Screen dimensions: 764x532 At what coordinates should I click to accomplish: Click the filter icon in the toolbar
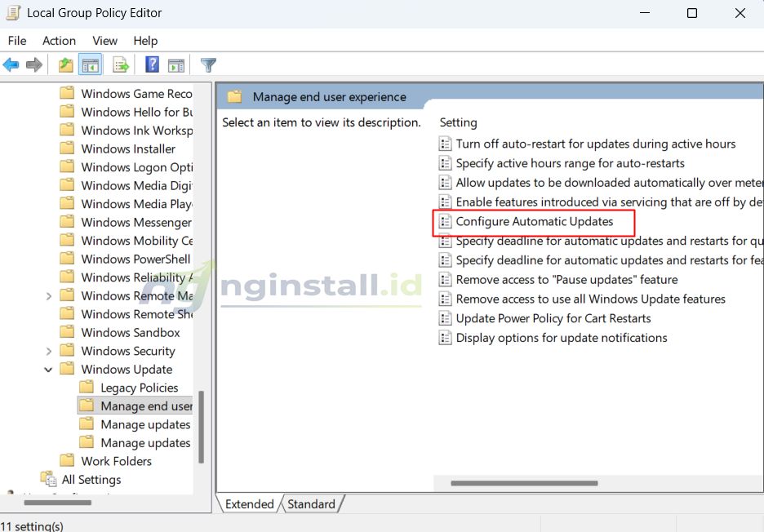[208, 64]
